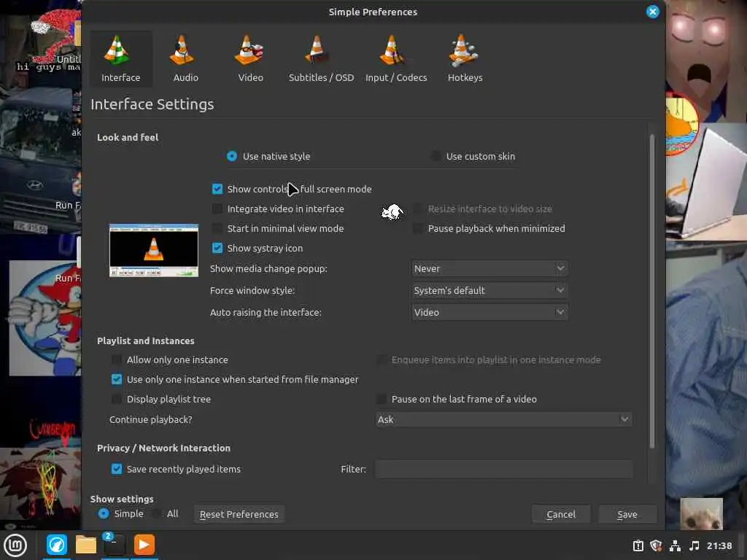
Task: Open the Hotkeys preferences tab
Action: click(465, 59)
